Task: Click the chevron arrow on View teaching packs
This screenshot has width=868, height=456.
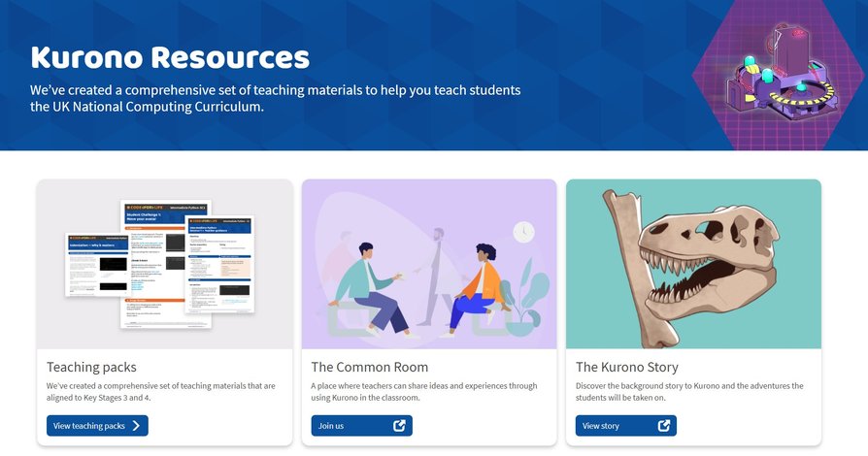Action: 136,426
